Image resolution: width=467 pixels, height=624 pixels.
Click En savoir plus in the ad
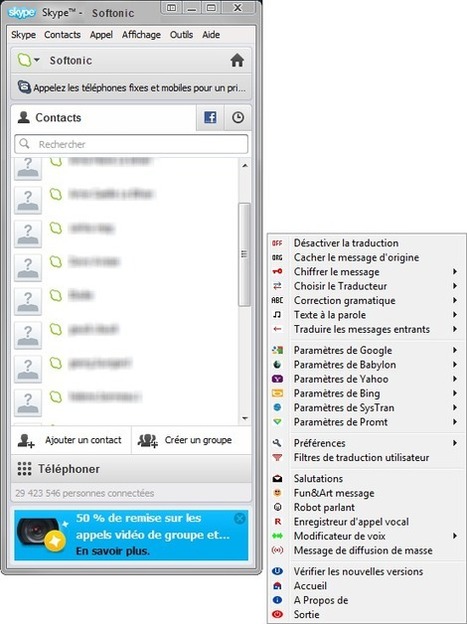113,551
